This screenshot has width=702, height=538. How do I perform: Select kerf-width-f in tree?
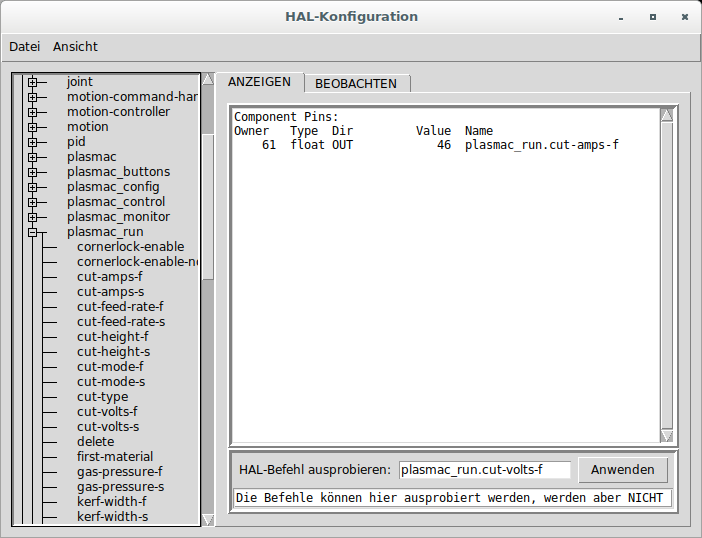pos(111,502)
